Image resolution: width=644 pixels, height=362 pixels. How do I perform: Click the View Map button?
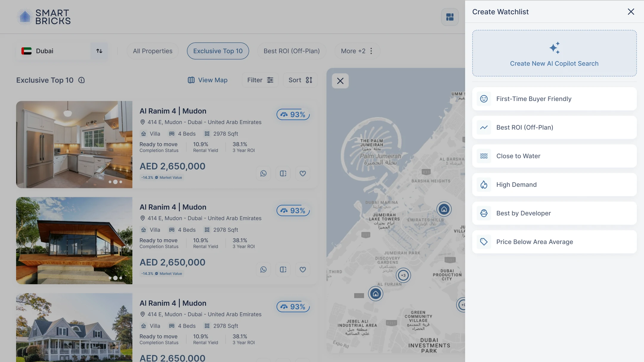tap(208, 80)
